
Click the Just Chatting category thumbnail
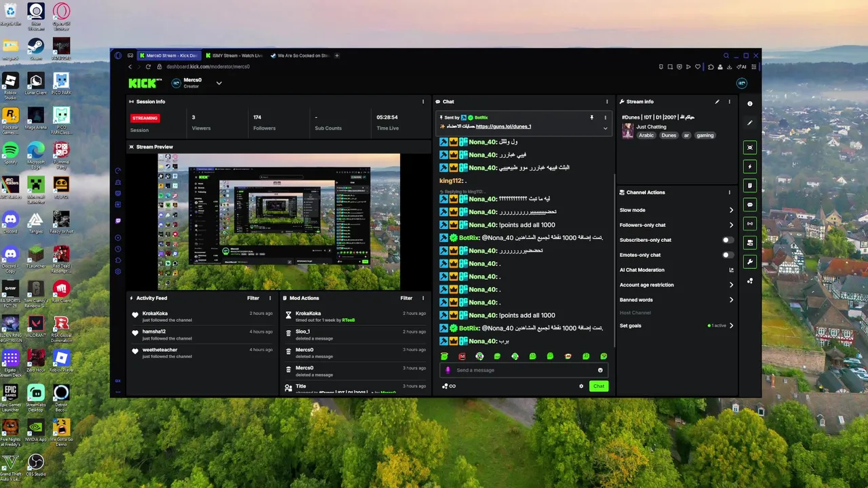[x=627, y=131]
